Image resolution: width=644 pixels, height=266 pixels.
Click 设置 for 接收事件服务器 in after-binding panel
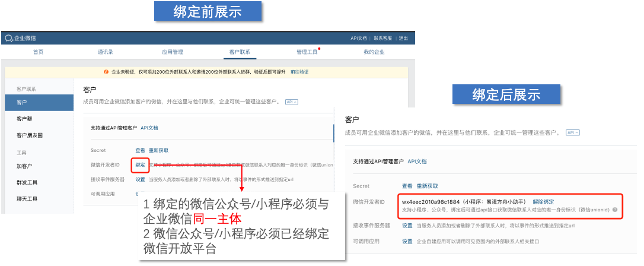[407, 225]
